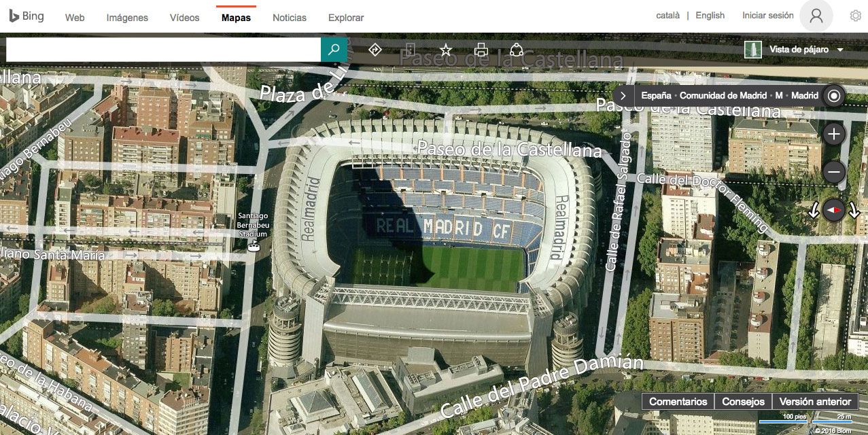This screenshot has width=868, height=435.
Task: Select España in the breadcrumb
Action: [657, 96]
